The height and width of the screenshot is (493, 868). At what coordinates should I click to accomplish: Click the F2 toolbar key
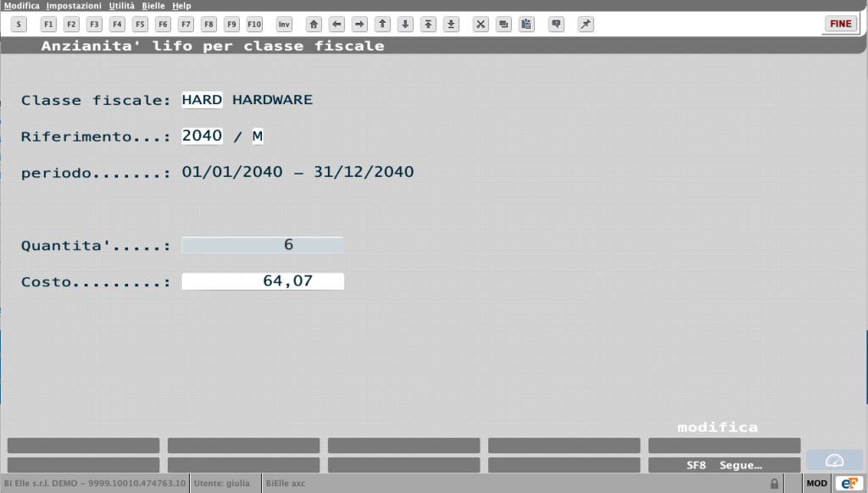(x=71, y=25)
